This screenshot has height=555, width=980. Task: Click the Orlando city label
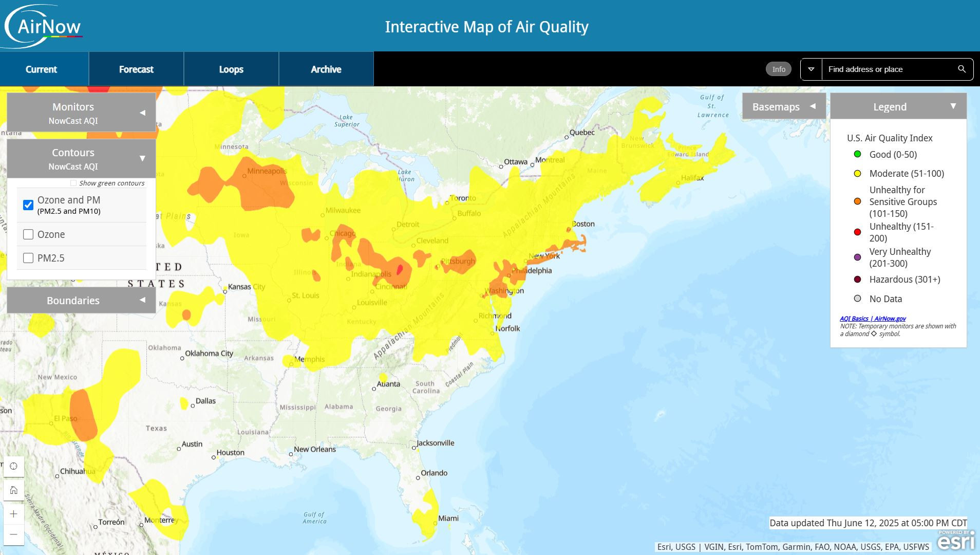click(434, 473)
